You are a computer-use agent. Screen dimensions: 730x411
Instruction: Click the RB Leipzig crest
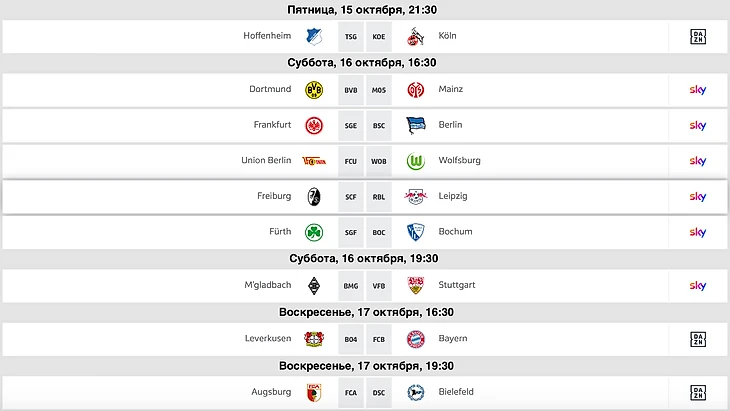(416, 197)
